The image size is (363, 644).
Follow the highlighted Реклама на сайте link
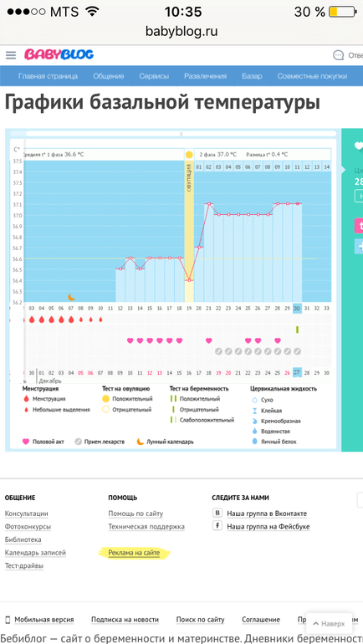(134, 553)
